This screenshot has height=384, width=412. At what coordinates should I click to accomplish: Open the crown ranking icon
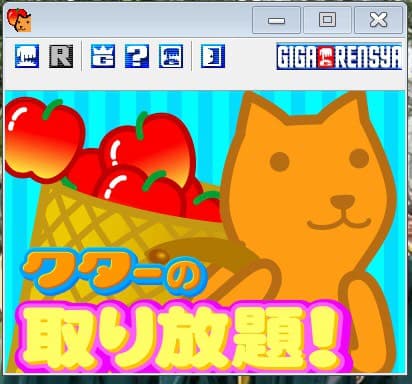click(103, 56)
